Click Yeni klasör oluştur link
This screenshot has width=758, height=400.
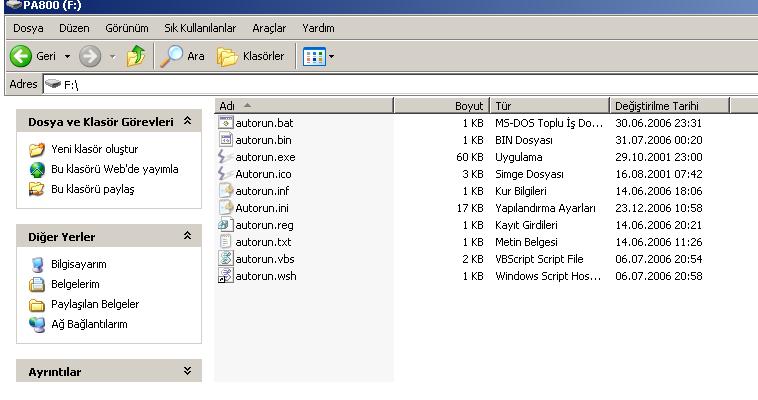94,149
